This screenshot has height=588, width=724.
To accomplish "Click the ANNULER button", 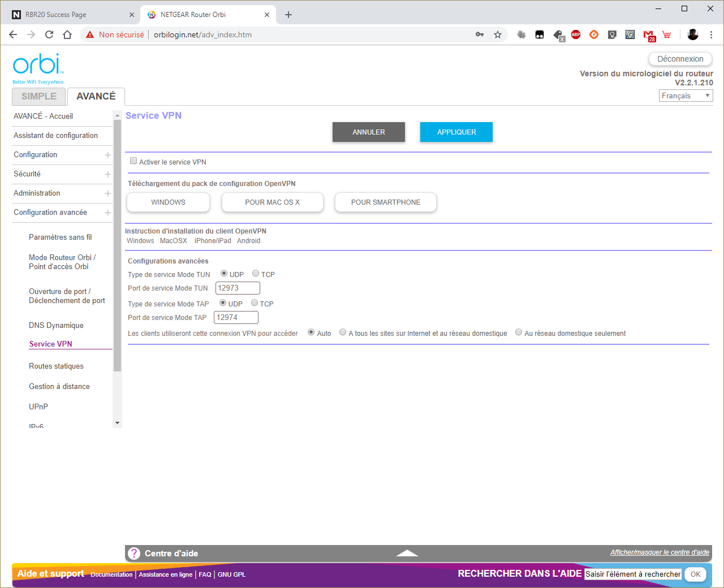I will pos(369,132).
